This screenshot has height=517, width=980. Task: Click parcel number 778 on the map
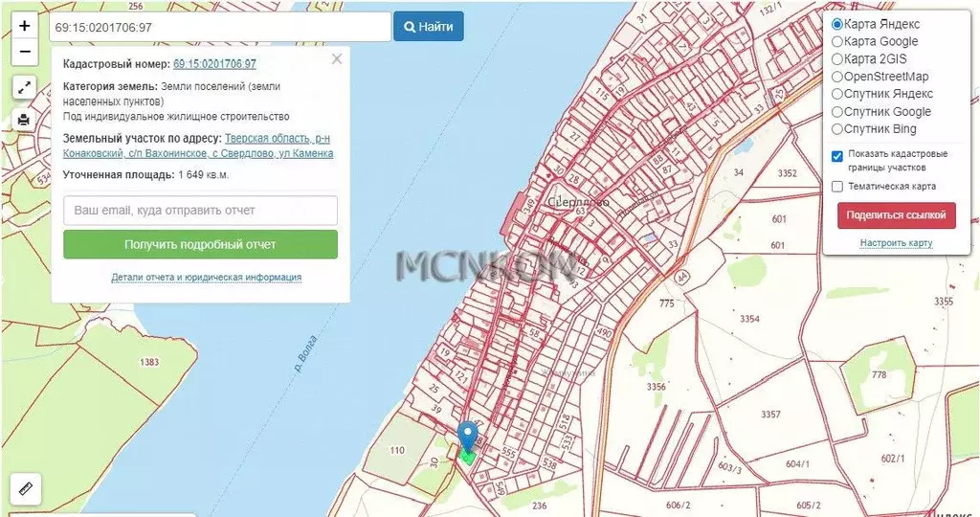click(x=879, y=374)
